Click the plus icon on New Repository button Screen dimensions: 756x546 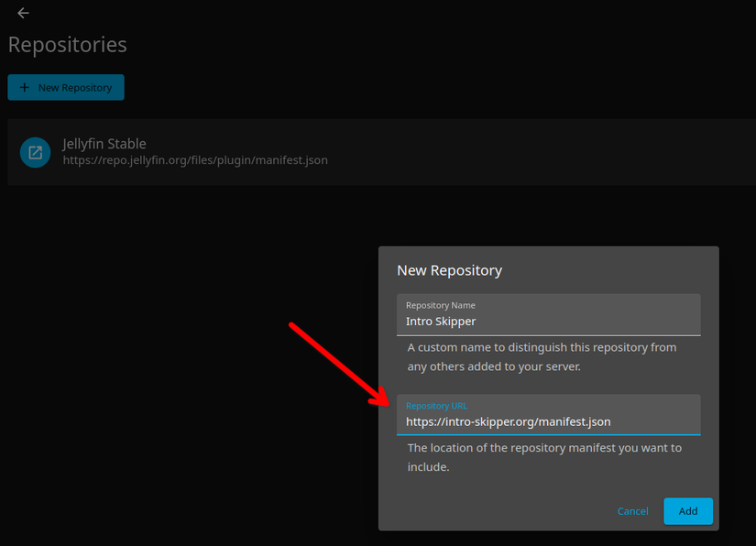pos(23,87)
